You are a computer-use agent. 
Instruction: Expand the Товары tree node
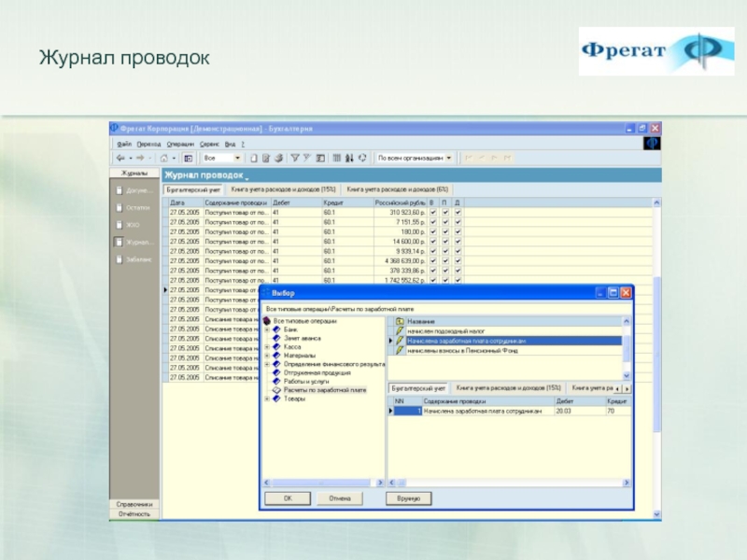point(267,399)
